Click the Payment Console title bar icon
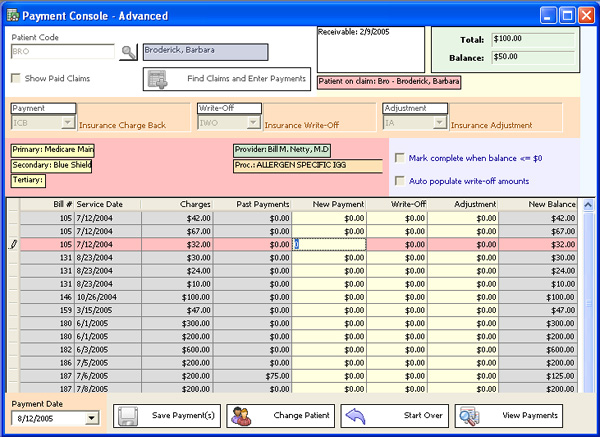The height and width of the screenshot is (437, 600). pyautogui.click(x=12, y=16)
